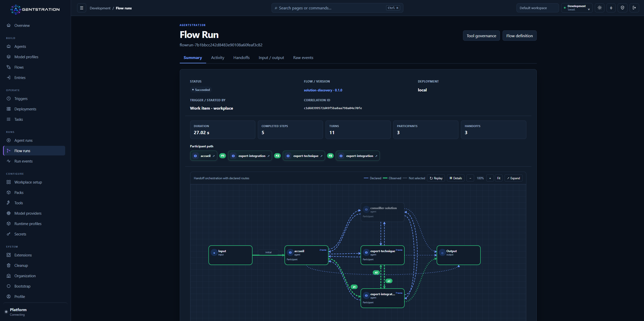
Task: Select the Input node in the graph
Action: click(x=230, y=255)
